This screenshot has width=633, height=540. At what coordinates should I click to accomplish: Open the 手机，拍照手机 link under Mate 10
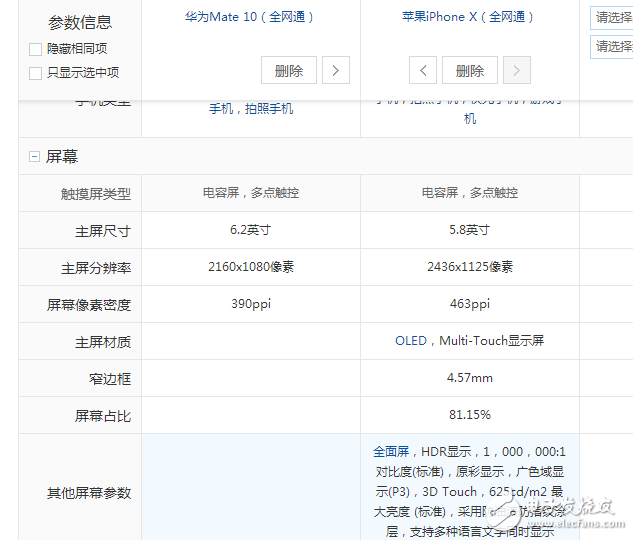251,109
